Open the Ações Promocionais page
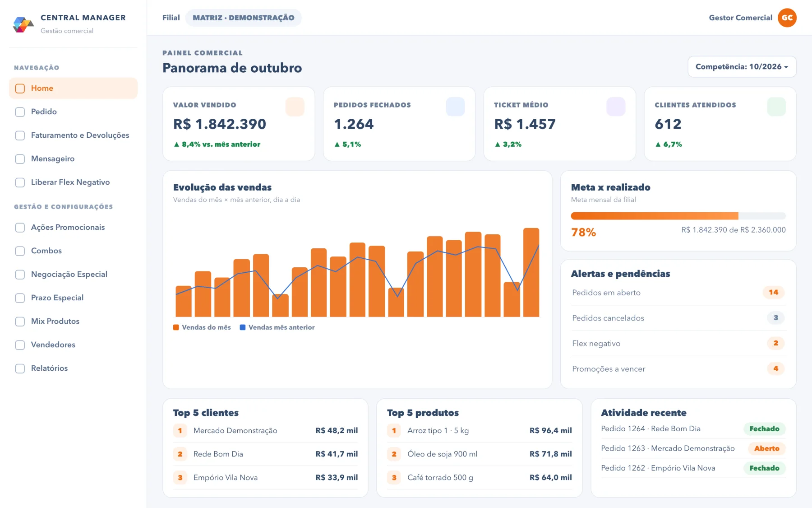The height and width of the screenshot is (508, 812). 73,227
